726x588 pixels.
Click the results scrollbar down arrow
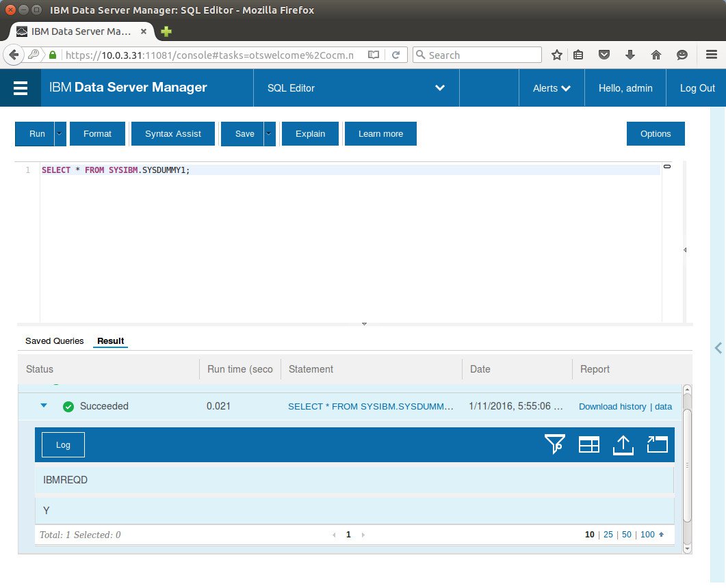[x=687, y=548]
